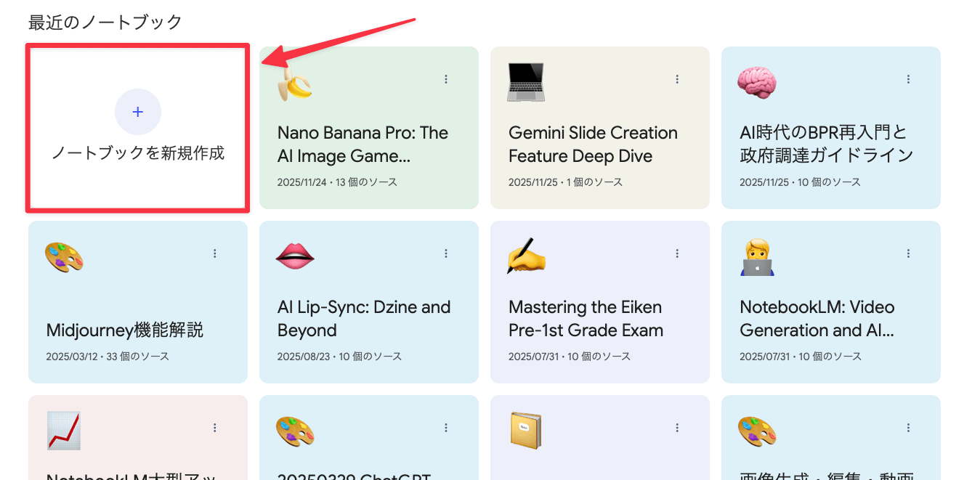Open Mastering the Eiken Pre-1st Grade Exam
The width and height of the screenshot is (980, 480).
586,319
